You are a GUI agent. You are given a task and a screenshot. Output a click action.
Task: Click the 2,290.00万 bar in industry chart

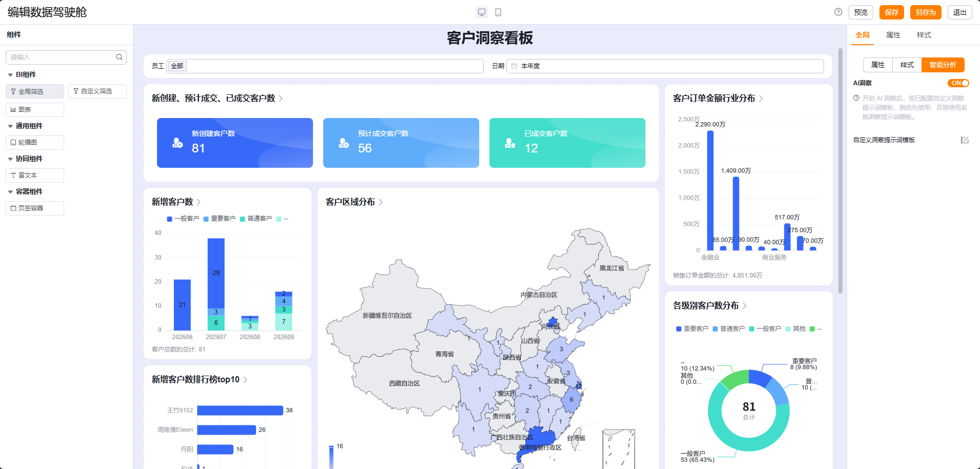710,190
